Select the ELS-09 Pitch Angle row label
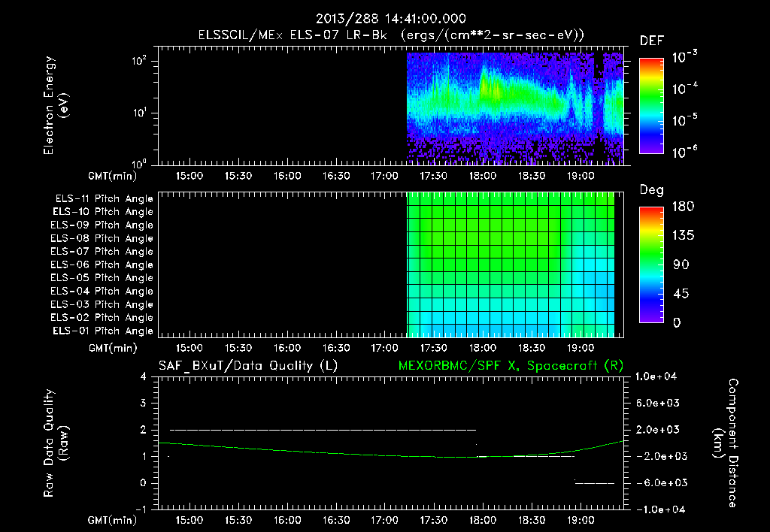 [102, 225]
